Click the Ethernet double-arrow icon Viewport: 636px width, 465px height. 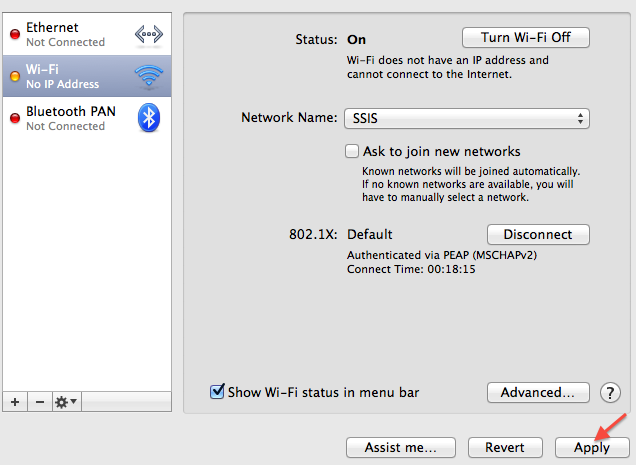pos(148,34)
